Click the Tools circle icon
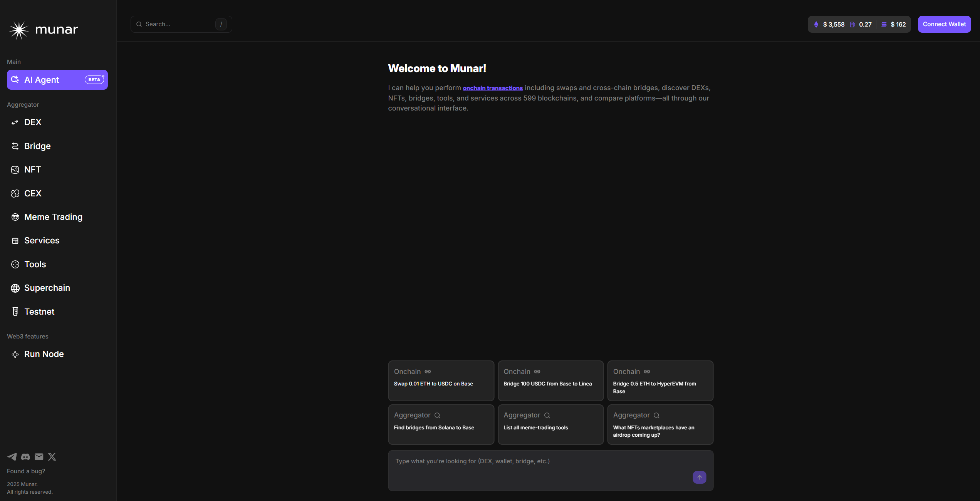 pos(15,264)
